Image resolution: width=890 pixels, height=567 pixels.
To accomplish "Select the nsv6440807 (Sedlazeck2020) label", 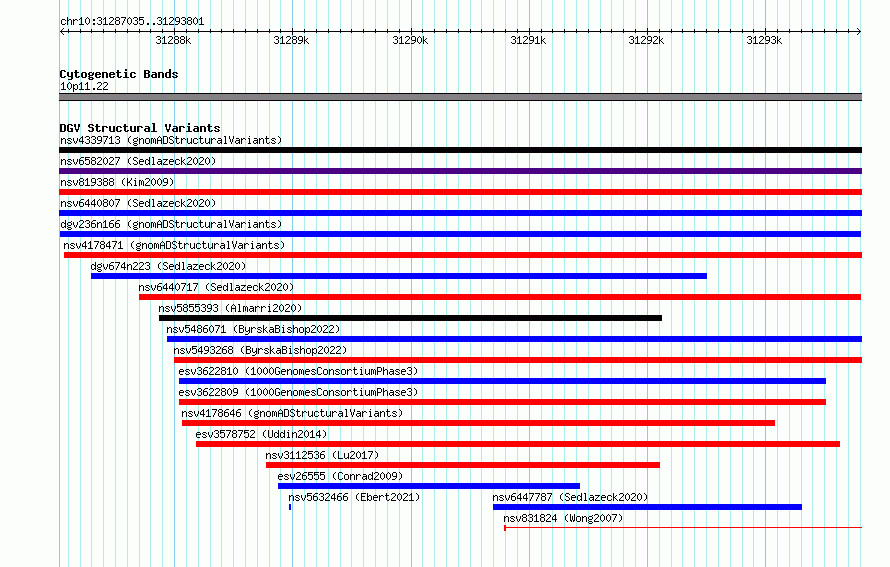I will coord(138,203).
